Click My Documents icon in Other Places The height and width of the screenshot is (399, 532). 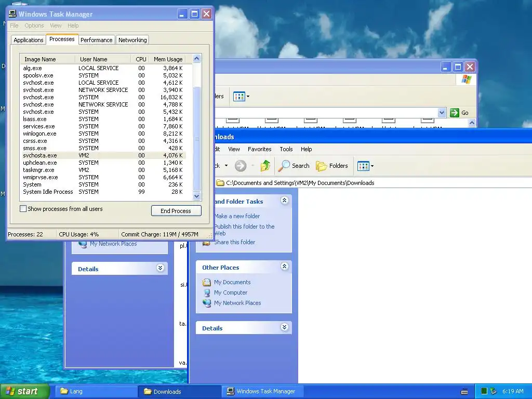[x=207, y=282]
